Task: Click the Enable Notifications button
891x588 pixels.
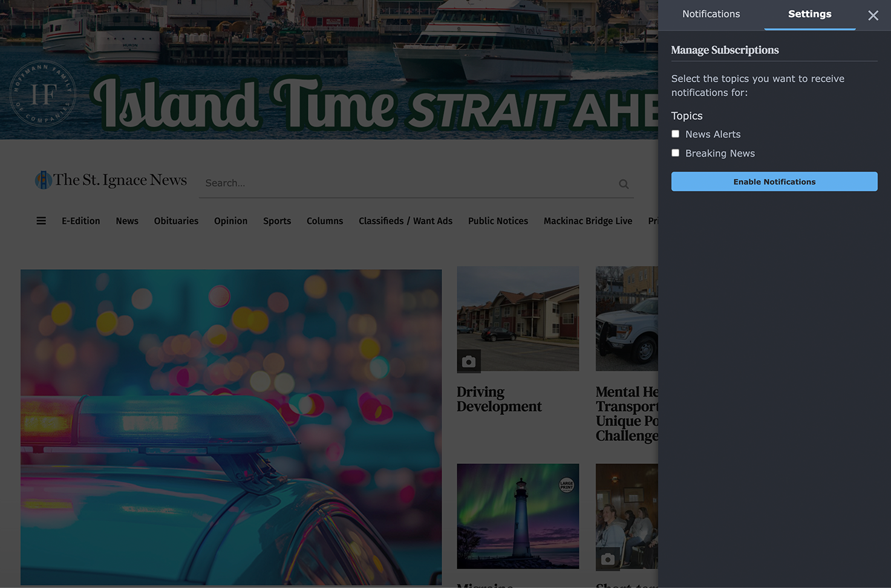Action: (x=774, y=181)
